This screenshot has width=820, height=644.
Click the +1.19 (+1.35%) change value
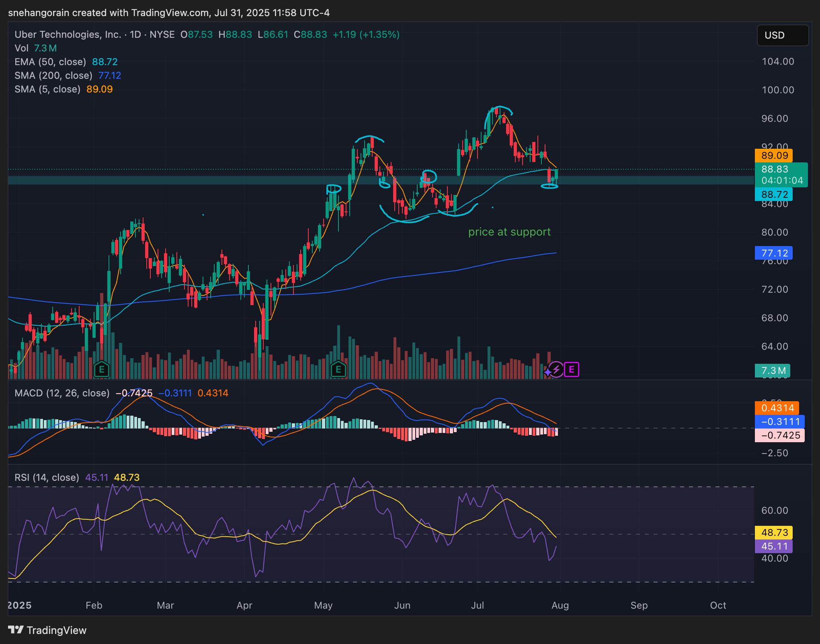click(x=366, y=35)
